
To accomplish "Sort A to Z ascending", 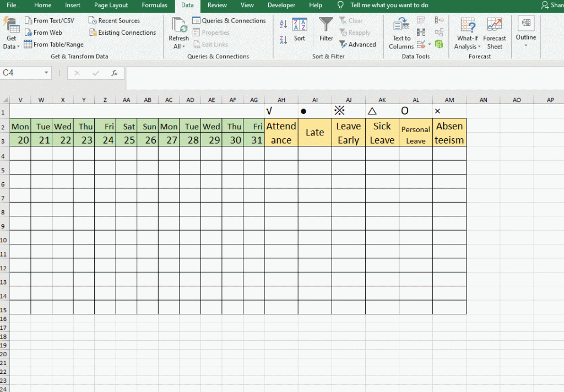I will (284, 24).
